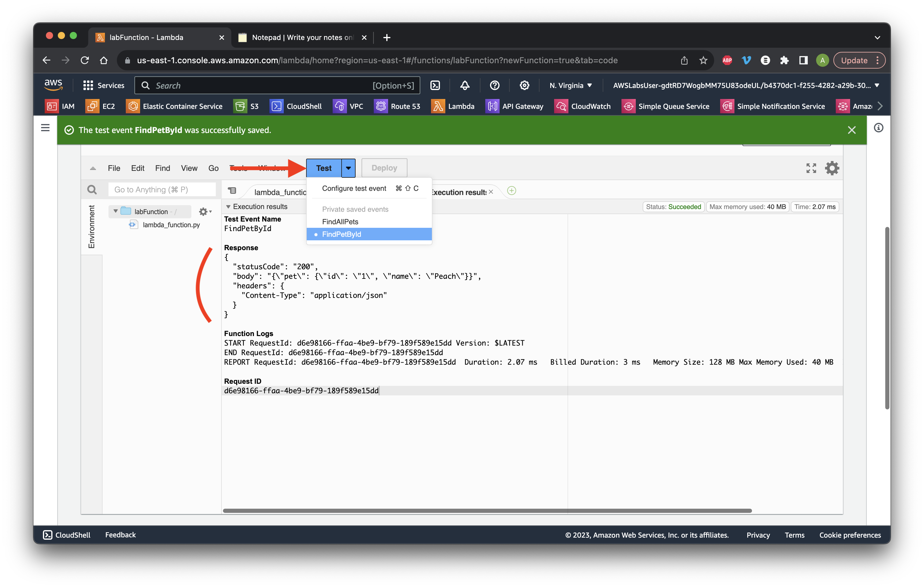This screenshot has height=588, width=924.
Task: Open API Gateway service shortcut
Action: click(514, 106)
